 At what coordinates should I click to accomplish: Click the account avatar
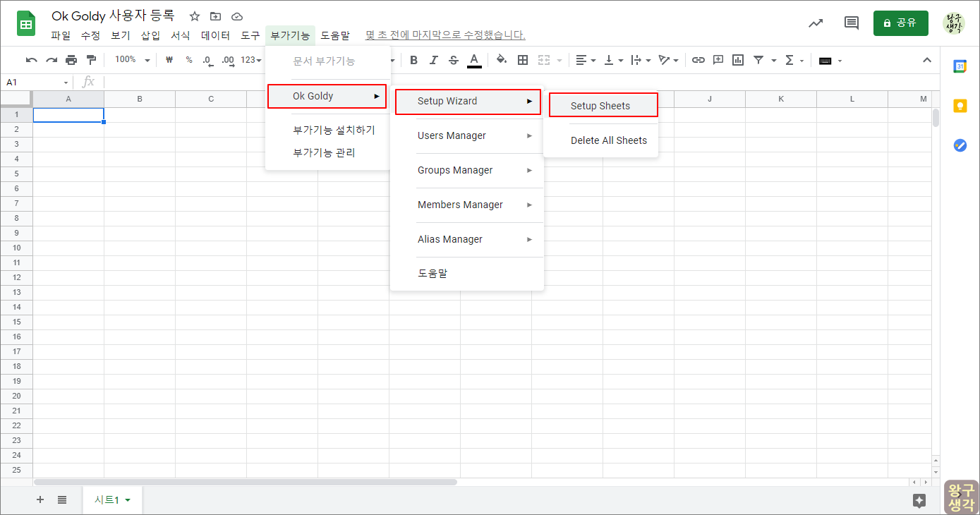click(954, 23)
